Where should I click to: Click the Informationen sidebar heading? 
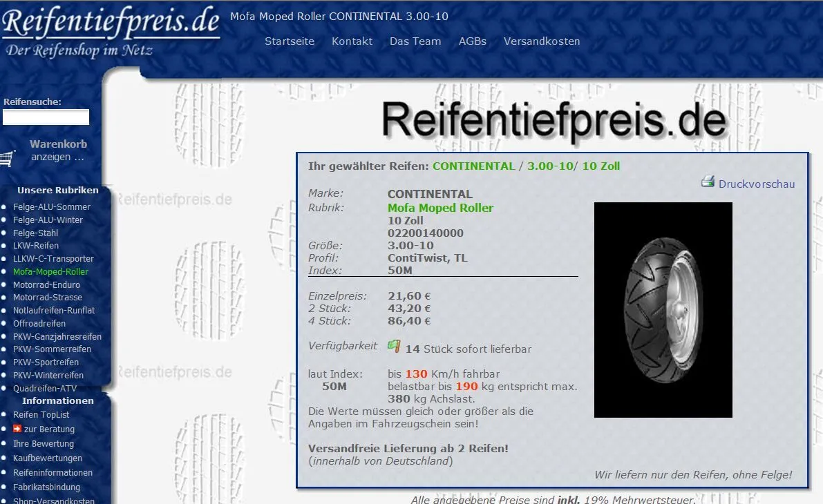pos(58,400)
